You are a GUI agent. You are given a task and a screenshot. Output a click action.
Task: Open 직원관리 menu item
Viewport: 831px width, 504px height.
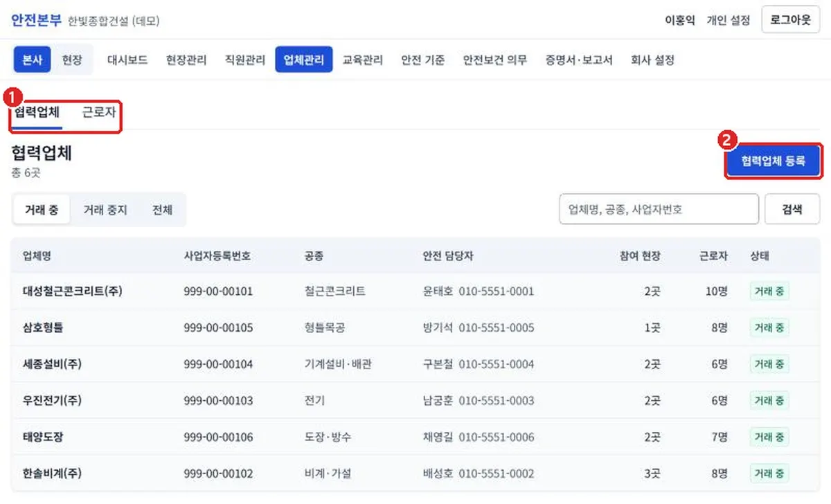tap(245, 60)
